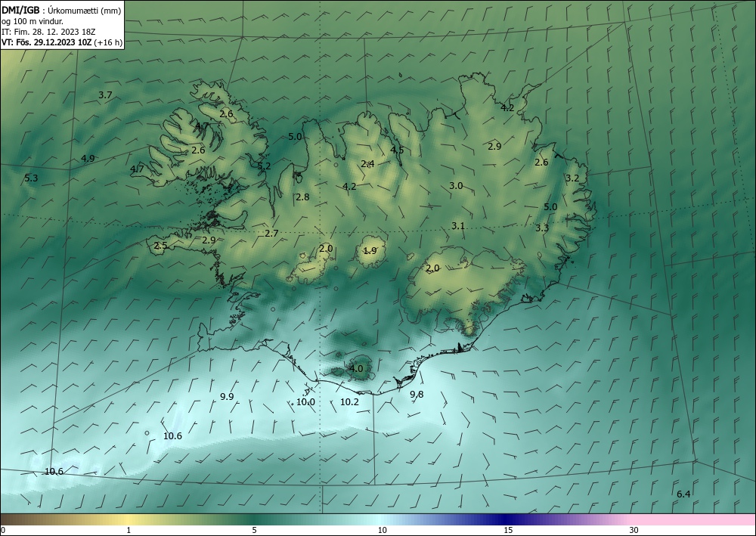The height and width of the screenshot is (536, 756).
Task: Select the 'IT: Fim. 28. 12. 2023 18Z' line
Action: (x=48, y=31)
